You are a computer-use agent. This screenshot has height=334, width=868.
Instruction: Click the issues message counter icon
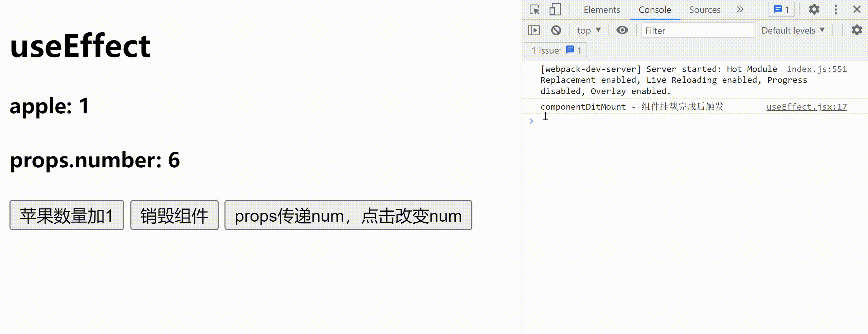pos(780,10)
